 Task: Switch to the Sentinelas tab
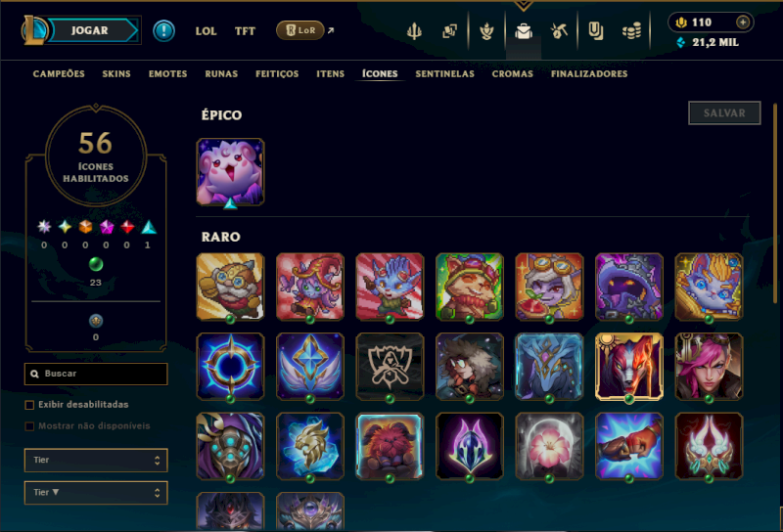(444, 74)
